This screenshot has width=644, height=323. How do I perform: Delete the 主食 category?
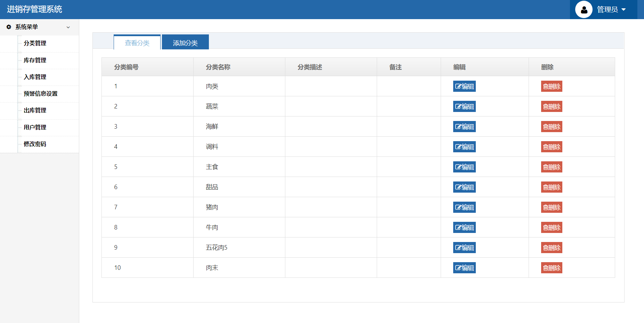[552, 167]
